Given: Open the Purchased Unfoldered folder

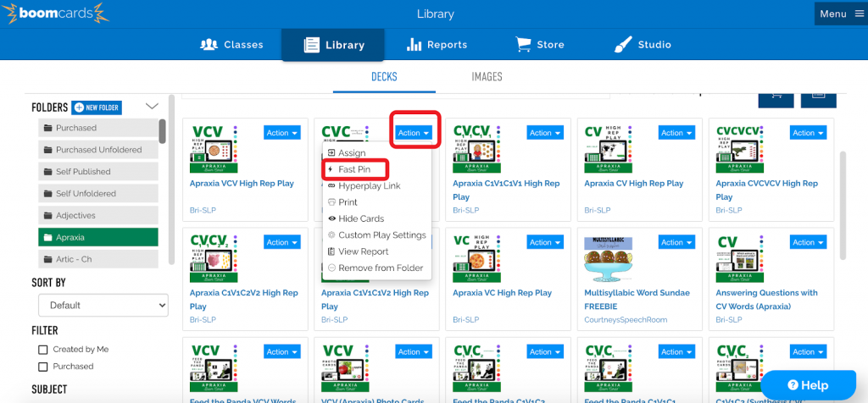Looking at the screenshot, I should point(98,150).
